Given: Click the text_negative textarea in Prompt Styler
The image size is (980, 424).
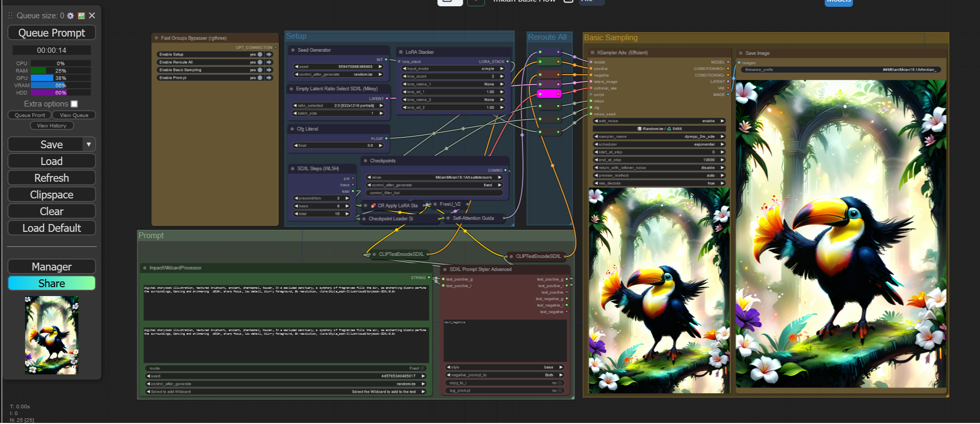Looking at the screenshot, I should coord(505,340).
